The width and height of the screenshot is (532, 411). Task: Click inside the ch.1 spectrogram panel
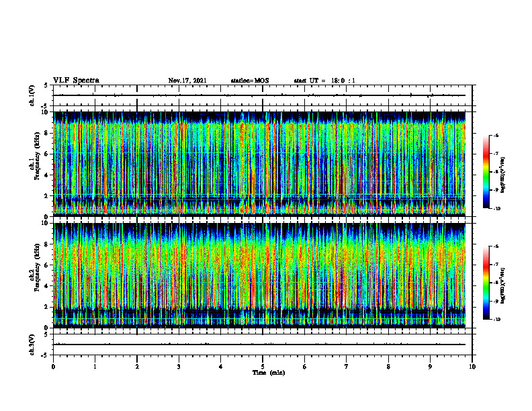[x=259, y=164]
